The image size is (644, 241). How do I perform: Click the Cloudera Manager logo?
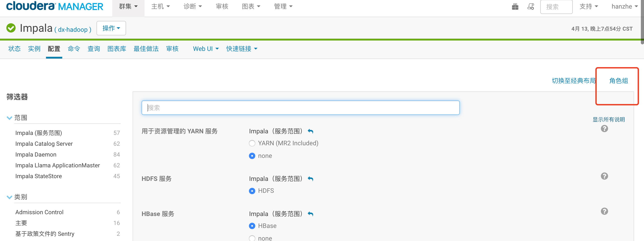pyautogui.click(x=55, y=6)
